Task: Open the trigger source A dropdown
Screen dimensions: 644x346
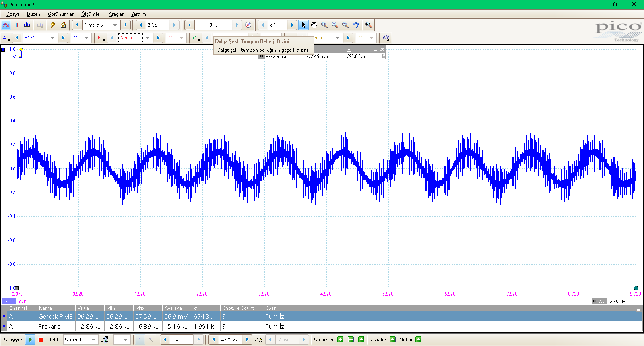Action: [125, 340]
